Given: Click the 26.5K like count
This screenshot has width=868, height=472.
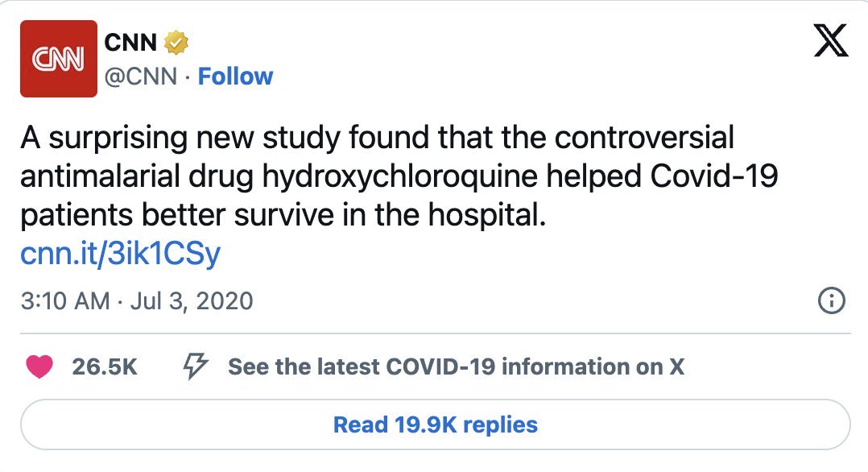Looking at the screenshot, I should pos(105,367).
